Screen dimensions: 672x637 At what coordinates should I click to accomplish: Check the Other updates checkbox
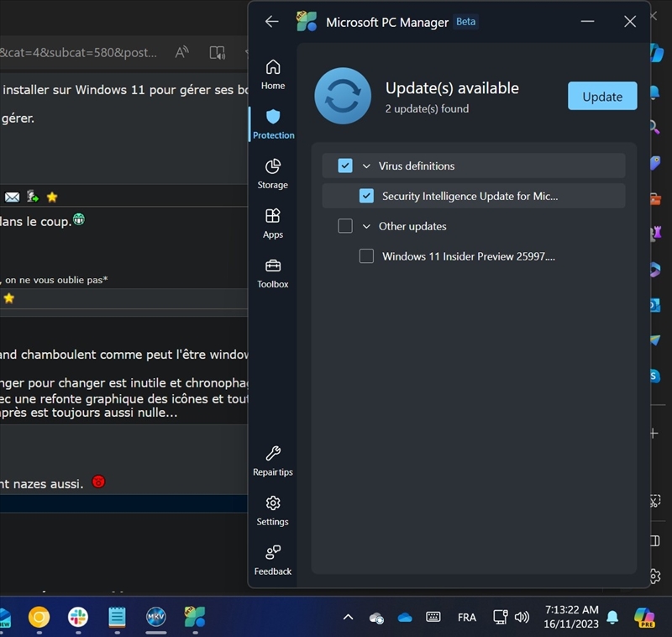click(345, 226)
